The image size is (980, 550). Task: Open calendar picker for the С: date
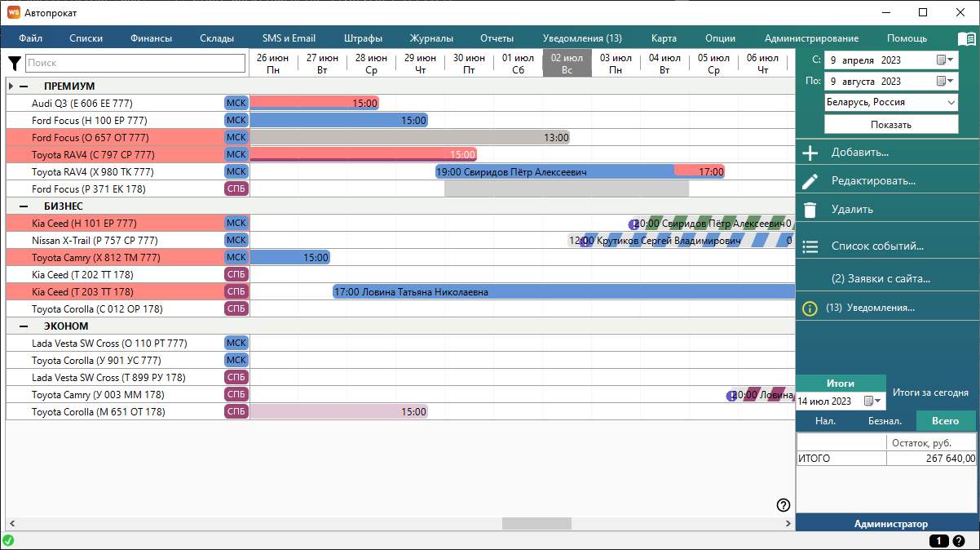945,60
